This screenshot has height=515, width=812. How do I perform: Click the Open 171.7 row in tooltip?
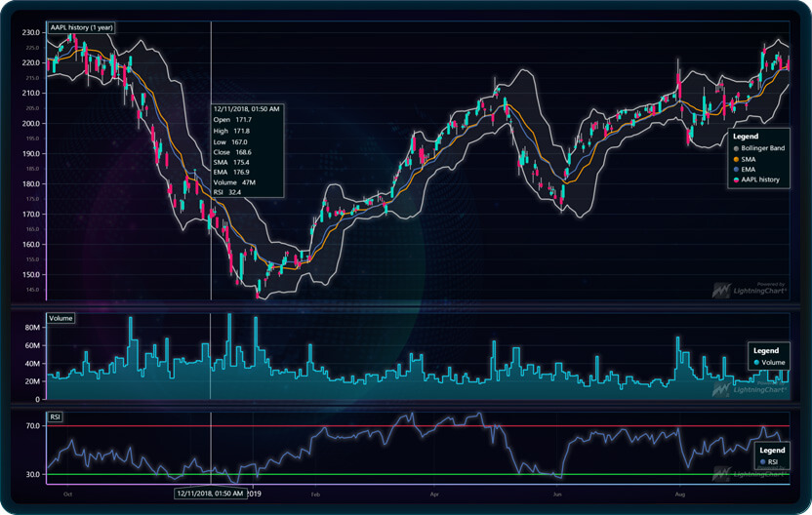pyautogui.click(x=232, y=120)
